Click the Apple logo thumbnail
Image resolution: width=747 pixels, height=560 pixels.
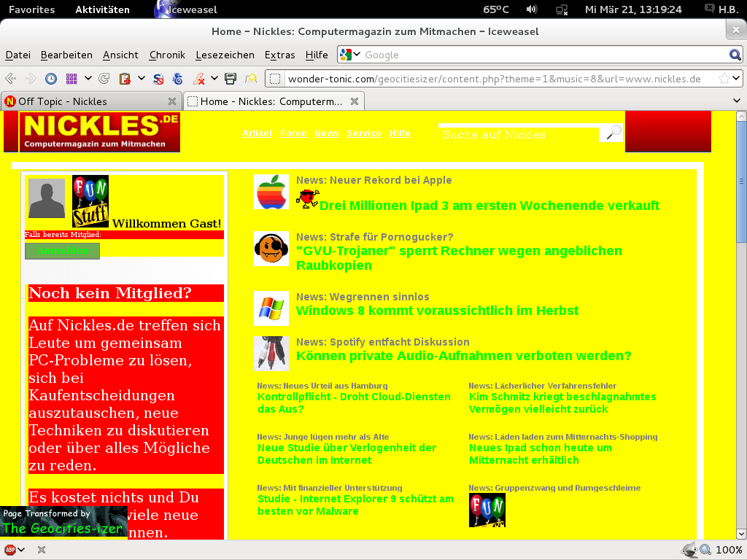point(271,192)
